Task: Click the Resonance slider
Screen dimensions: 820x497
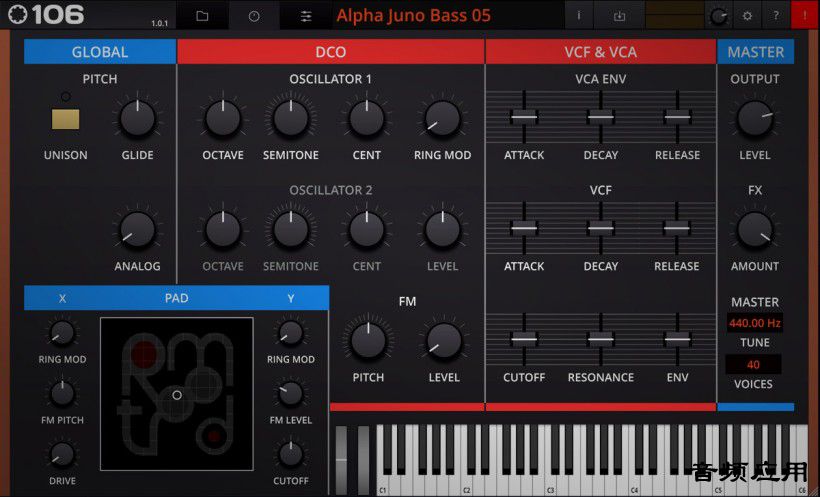Action: click(x=600, y=339)
